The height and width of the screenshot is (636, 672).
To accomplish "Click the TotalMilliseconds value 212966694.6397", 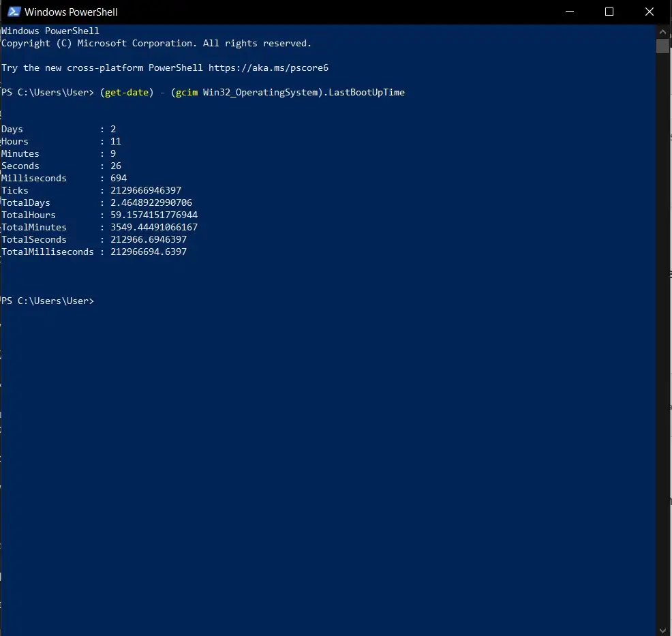I will 149,252.
